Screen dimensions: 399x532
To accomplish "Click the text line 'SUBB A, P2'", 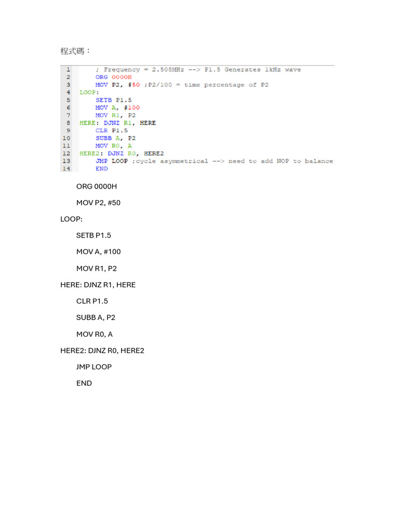I will click(x=96, y=317).
